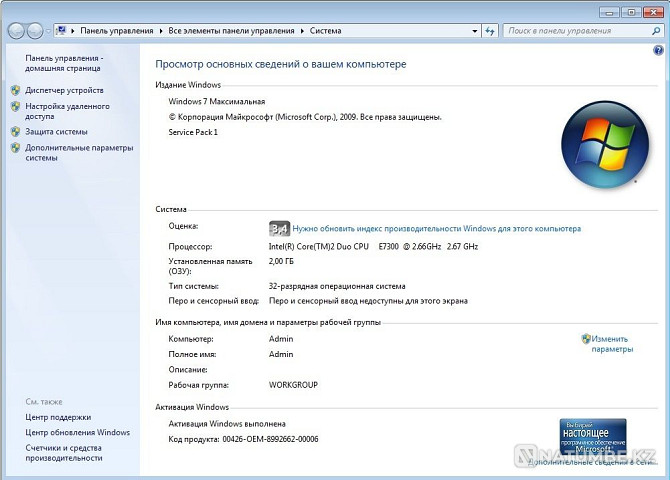Click the Forward navigation arrow
The height and width of the screenshot is (480, 670).
click(35, 31)
